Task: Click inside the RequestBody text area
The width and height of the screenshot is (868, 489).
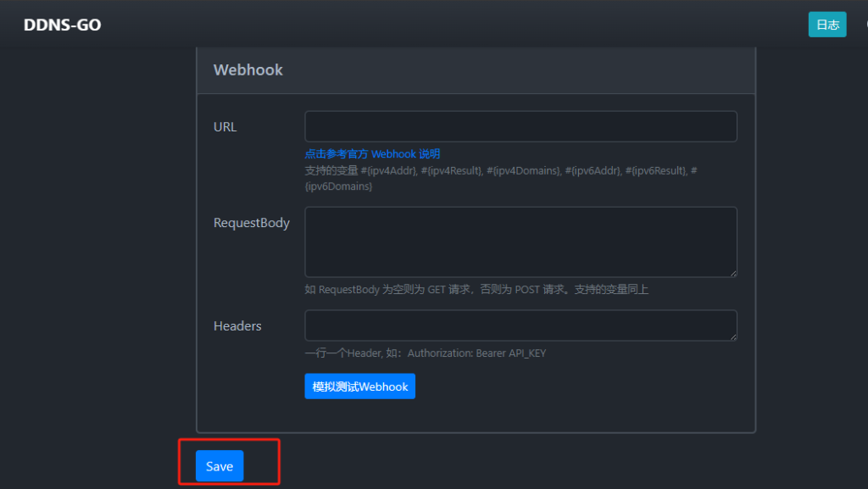Action: (x=520, y=242)
